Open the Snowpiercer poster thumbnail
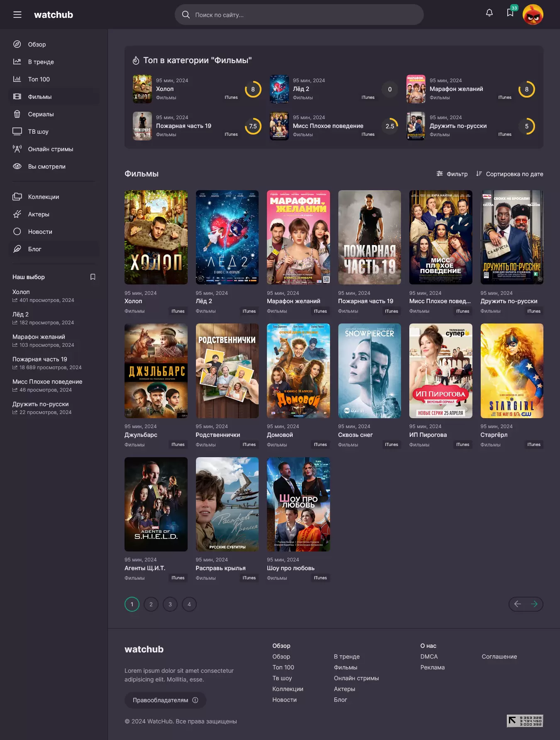The width and height of the screenshot is (560, 740). point(369,371)
